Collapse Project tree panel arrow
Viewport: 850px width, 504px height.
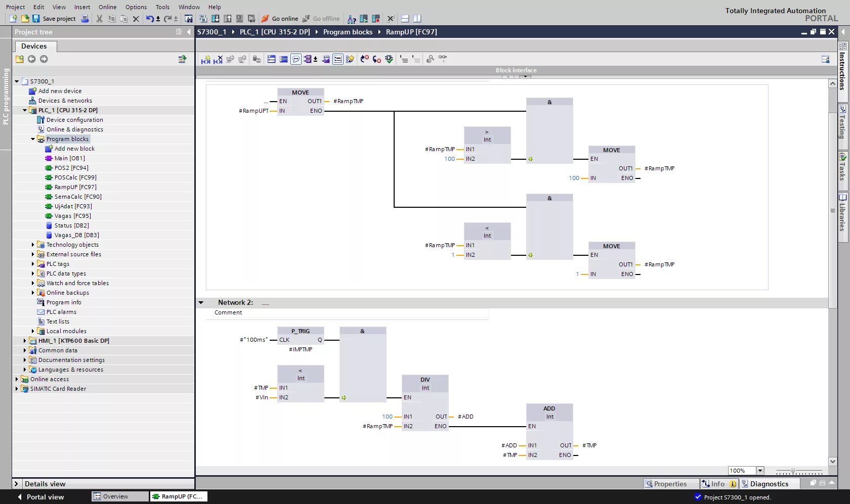[x=189, y=32]
